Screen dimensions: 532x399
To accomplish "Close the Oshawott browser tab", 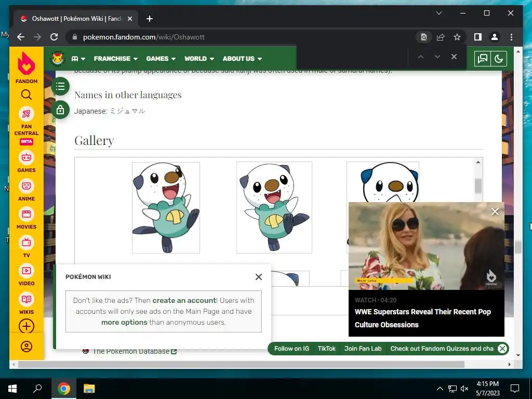I will [x=129, y=19].
